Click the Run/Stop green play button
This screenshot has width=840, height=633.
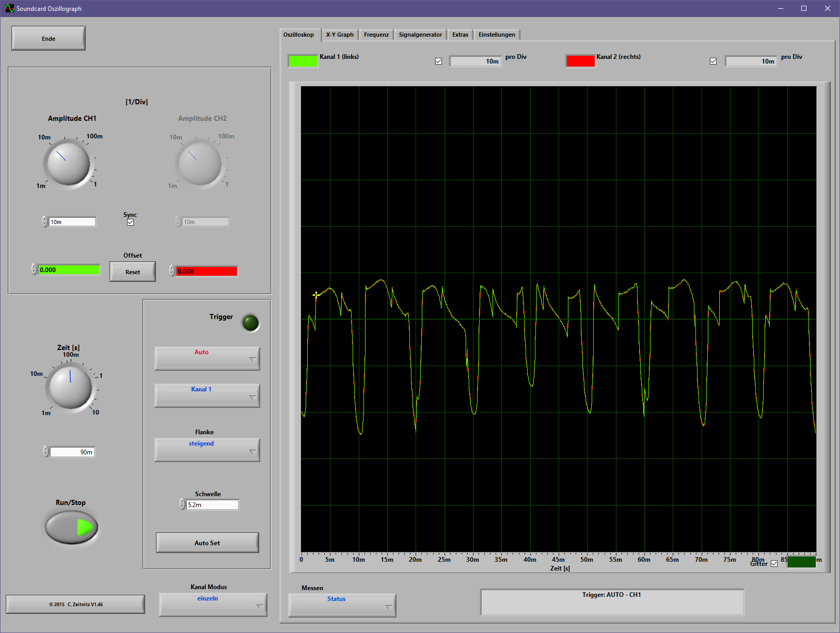tap(72, 527)
